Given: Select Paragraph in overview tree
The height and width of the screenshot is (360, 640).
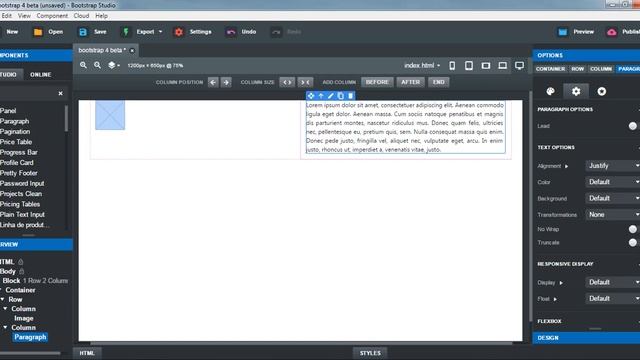Looking at the screenshot, I should pos(30,337).
